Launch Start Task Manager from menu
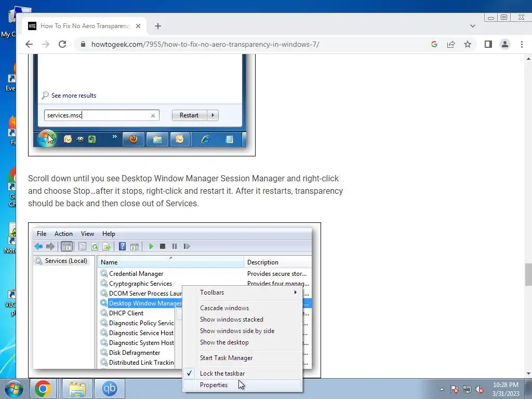The height and width of the screenshot is (399, 532). tap(243, 358)
